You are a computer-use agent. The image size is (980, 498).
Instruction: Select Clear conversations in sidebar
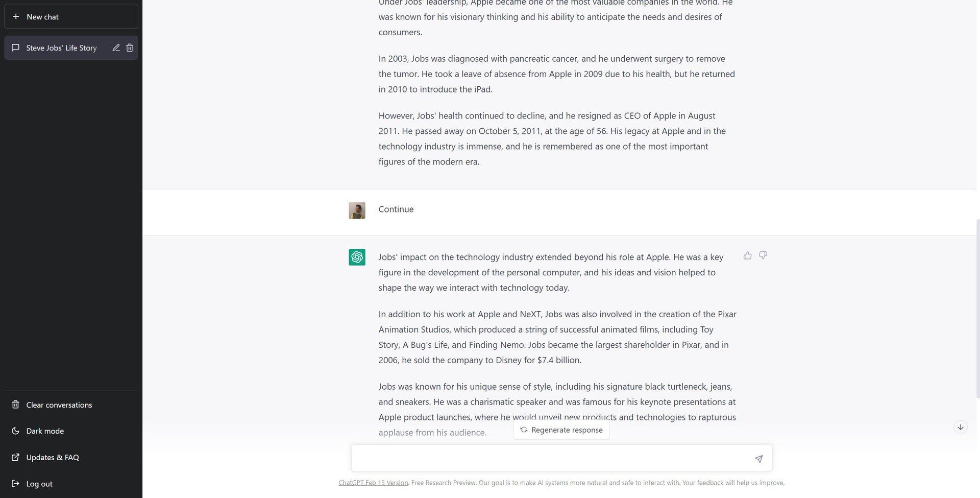(x=59, y=405)
